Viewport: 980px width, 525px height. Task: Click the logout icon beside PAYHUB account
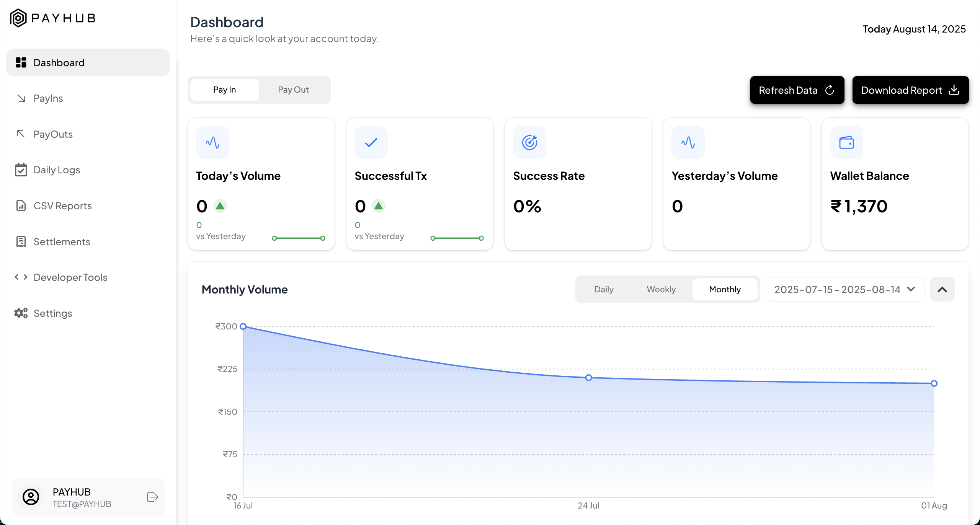pos(152,497)
